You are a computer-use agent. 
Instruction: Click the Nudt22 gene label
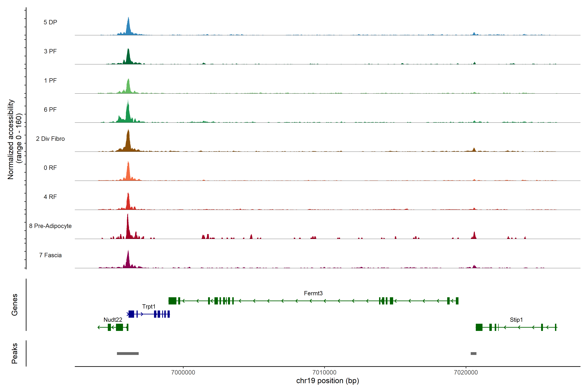click(x=113, y=320)
